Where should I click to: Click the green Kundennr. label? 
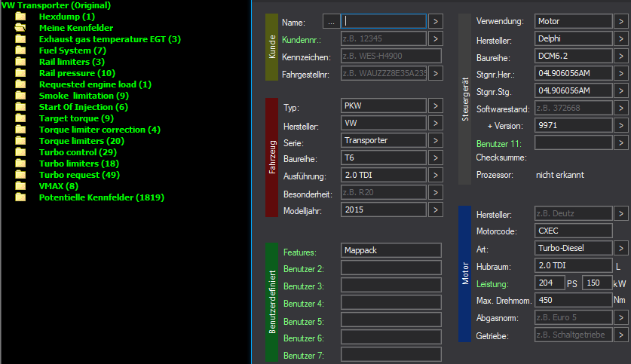301,40
